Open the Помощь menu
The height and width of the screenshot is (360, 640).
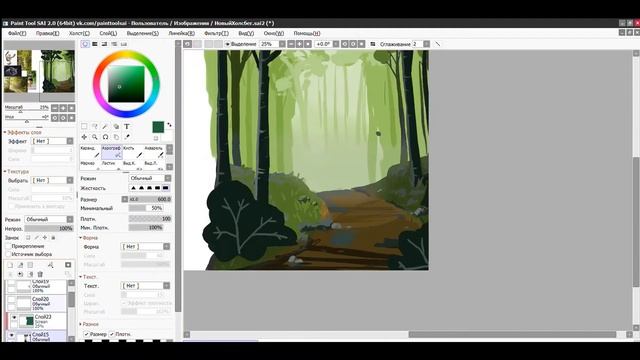tap(307, 33)
